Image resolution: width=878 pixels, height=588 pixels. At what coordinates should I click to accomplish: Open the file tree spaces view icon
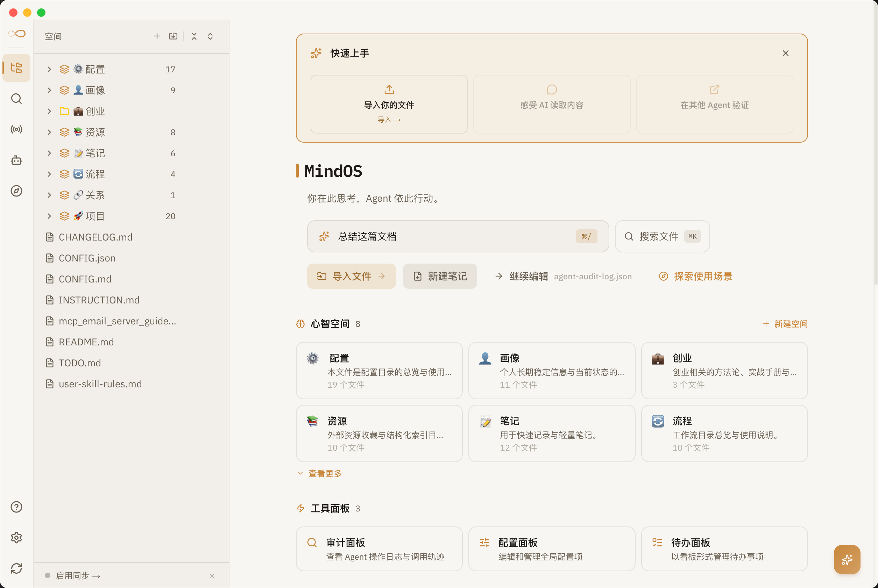coord(16,68)
